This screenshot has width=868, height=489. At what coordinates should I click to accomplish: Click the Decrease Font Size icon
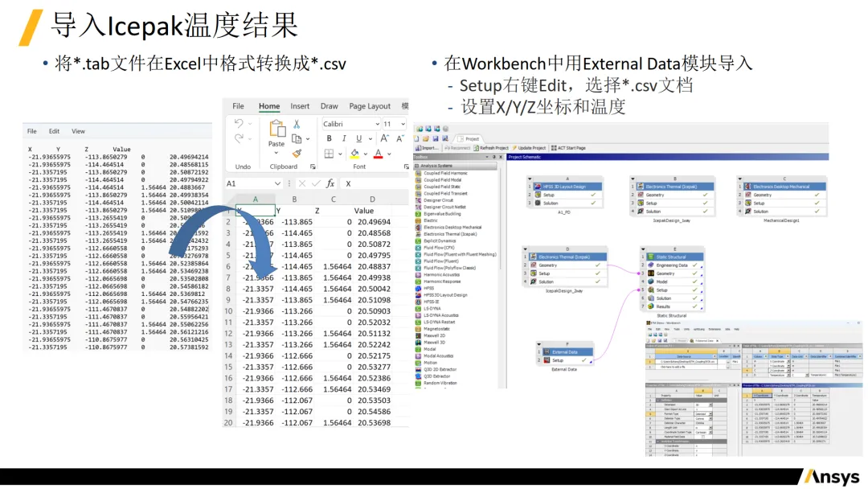tap(399, 138)
